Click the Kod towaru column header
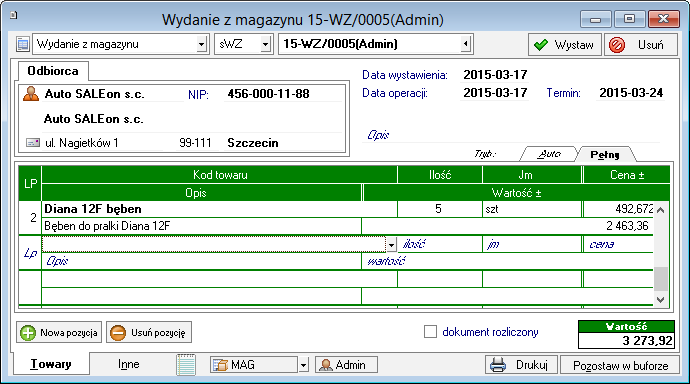The height and width of the screenshot is (384, 690). point(220,175)
